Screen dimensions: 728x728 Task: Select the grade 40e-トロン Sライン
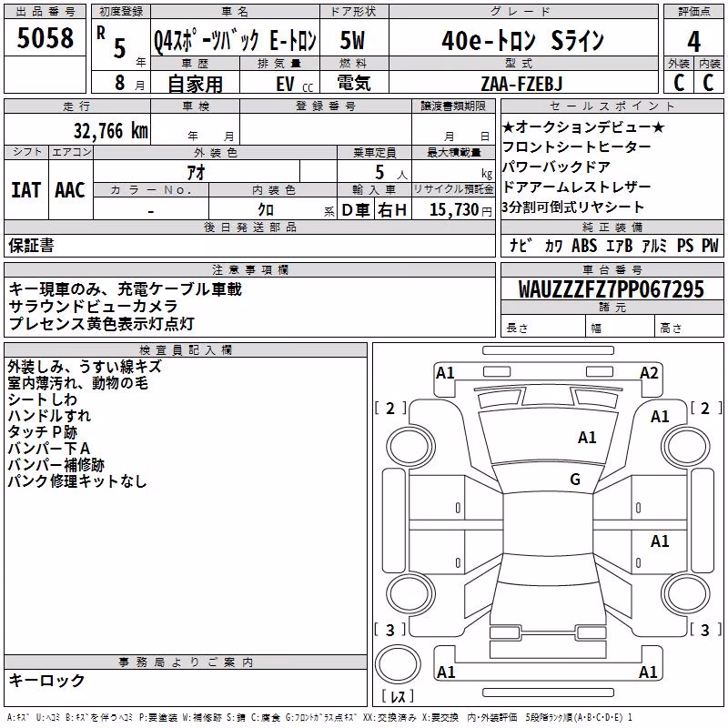pyautogui.click(x=522, y=40)
